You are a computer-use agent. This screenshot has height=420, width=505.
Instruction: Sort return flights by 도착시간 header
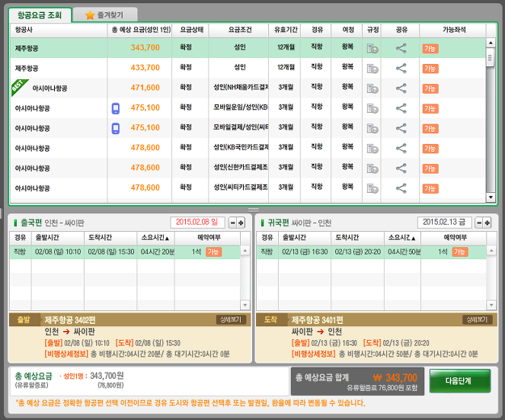[357, 238]
